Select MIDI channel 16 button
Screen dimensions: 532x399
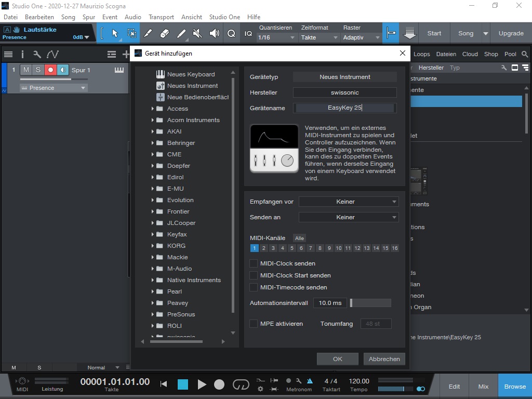click(x=395, y=248)
